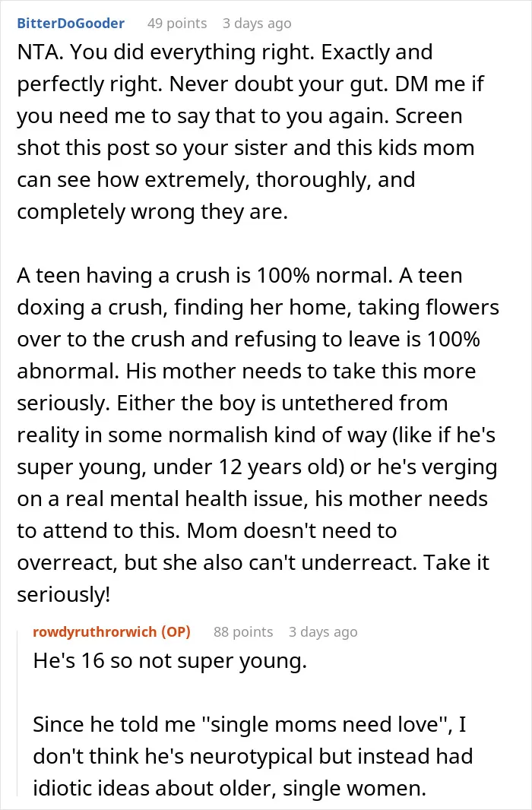This screenshot has height=810, width=532.
Task: Click the line 'doxing a crush, finding her home'
Action: (x=258, y=308)
